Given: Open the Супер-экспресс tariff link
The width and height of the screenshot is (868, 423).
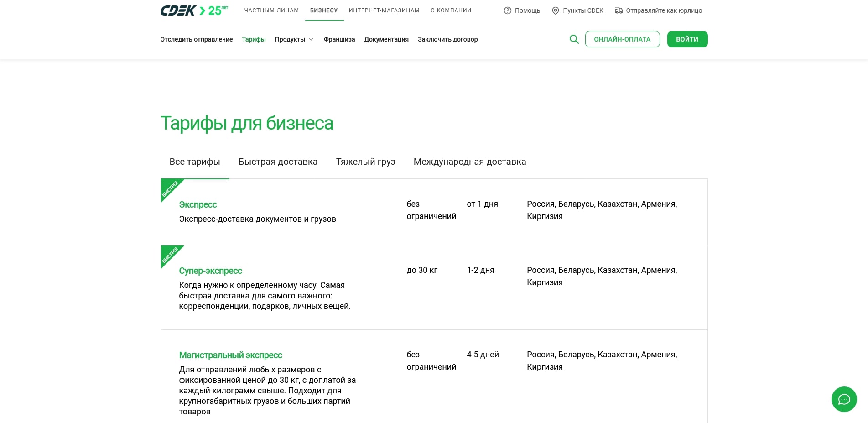Looking at the screenshot, I should click(210, 271).
